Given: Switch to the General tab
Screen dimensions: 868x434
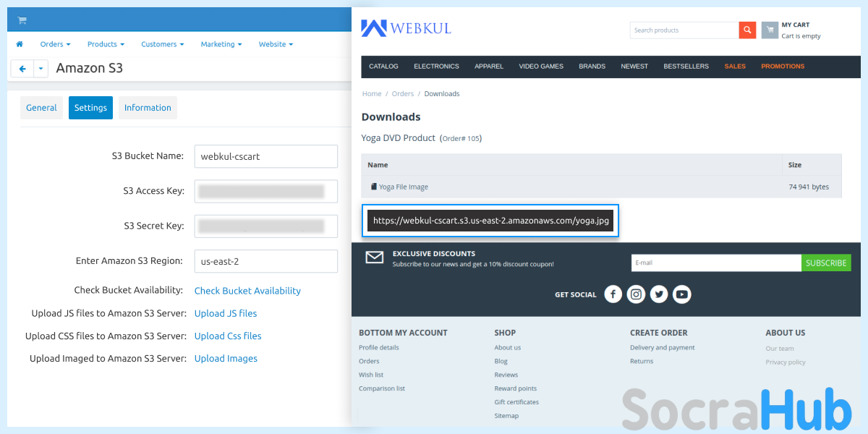Looking at the screenshot, I should [41, 108].
